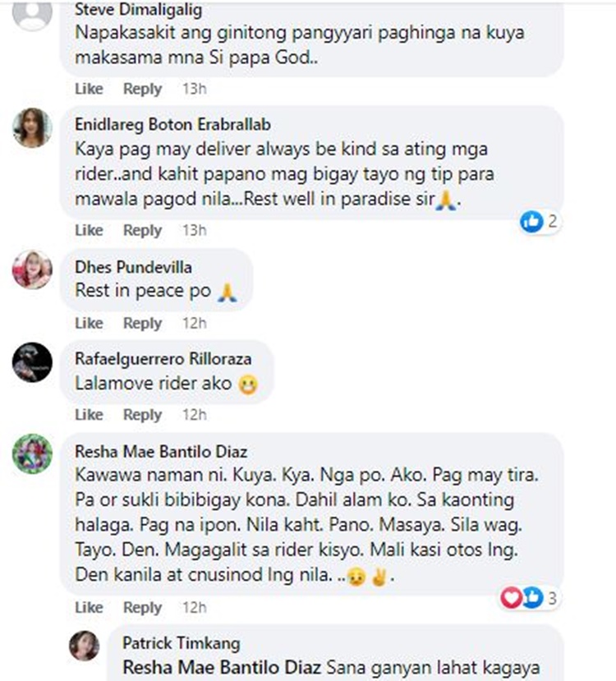Open the 12h timestamp on Rafaelguerrero's comment
This screenshot has height=681, width=616.
pyautogui.click(x=194, y=415)
